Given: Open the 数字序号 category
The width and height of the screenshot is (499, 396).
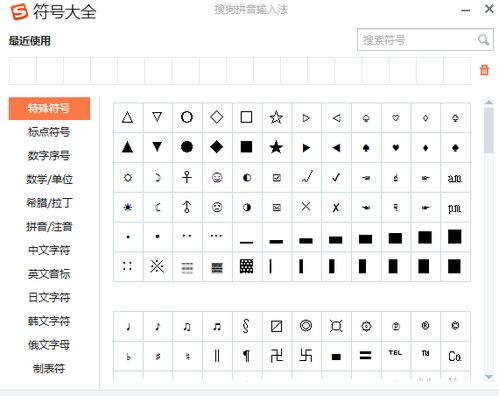Looking at the screenshot, I should click(49, 156).
